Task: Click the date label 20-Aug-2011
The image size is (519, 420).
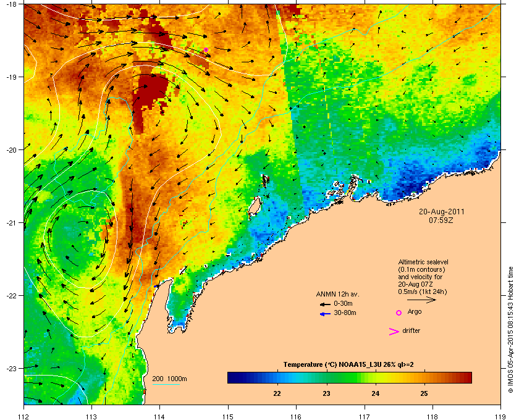Action: pos(442,212)
